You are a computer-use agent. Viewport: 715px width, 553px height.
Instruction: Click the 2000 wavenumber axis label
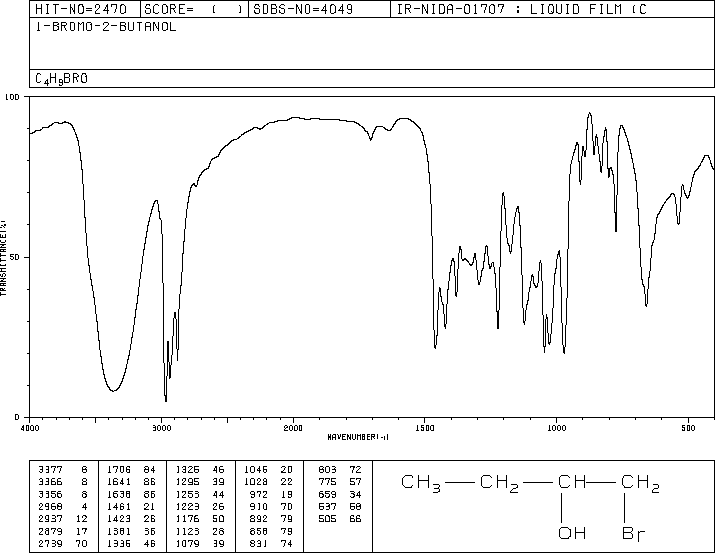coord(293,428)
